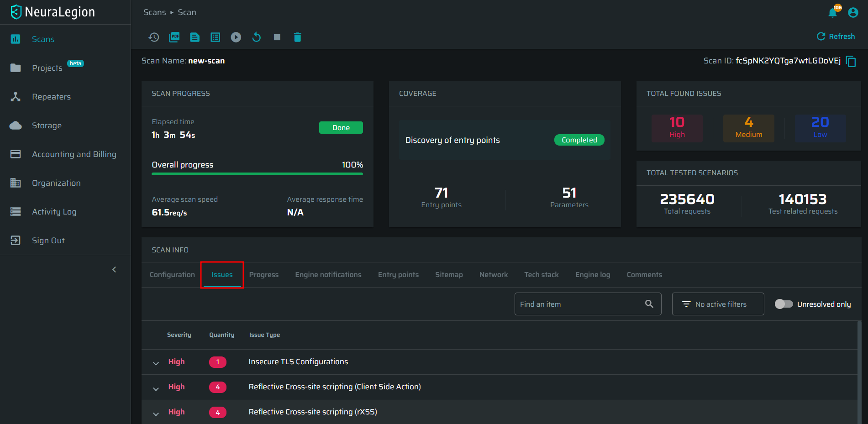The image size is (868, 424).
Task: Click the Severity column header
Action: (179, 335)
